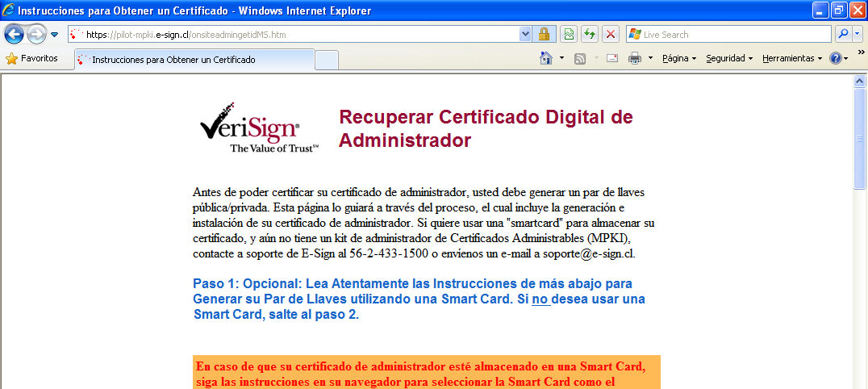The image size is (868, 389).
Task: Open the address bar URL history dropdown
Action: [x=526, y=35]
